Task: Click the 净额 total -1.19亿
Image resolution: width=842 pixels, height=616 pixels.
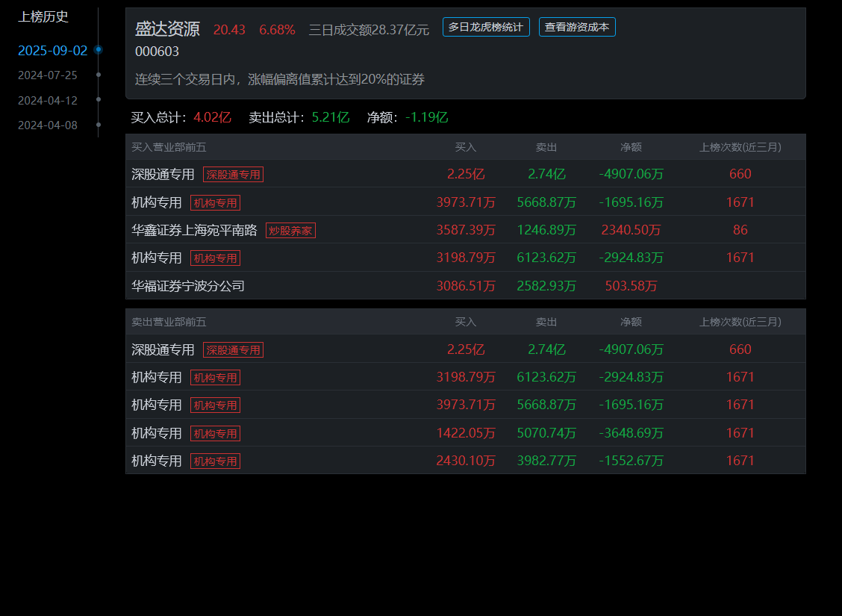Action: click(426, 117)
